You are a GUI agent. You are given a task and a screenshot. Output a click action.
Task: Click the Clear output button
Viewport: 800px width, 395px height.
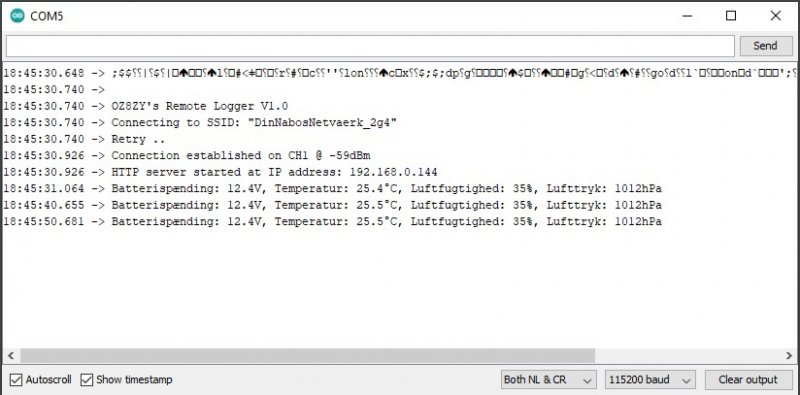pyautogui.click(x=748, y=380)
